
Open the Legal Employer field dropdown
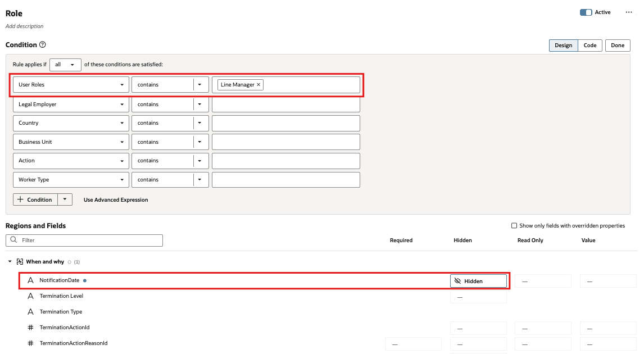[x=71, y=105]
